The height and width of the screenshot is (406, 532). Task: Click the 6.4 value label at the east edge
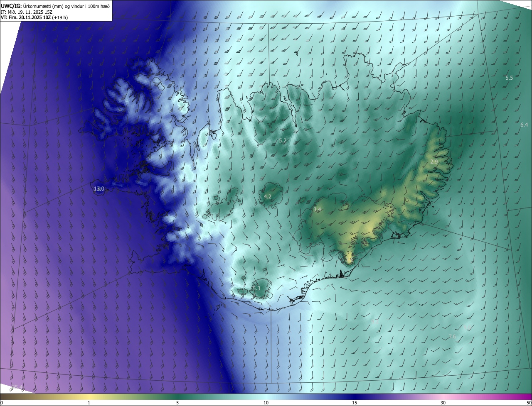[x=524, y=125]
